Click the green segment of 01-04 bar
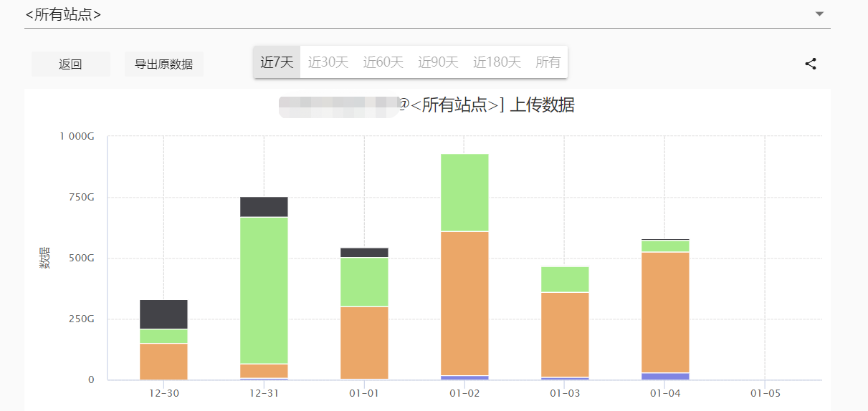Screen dimensions: 868x411 coord(665,246)
